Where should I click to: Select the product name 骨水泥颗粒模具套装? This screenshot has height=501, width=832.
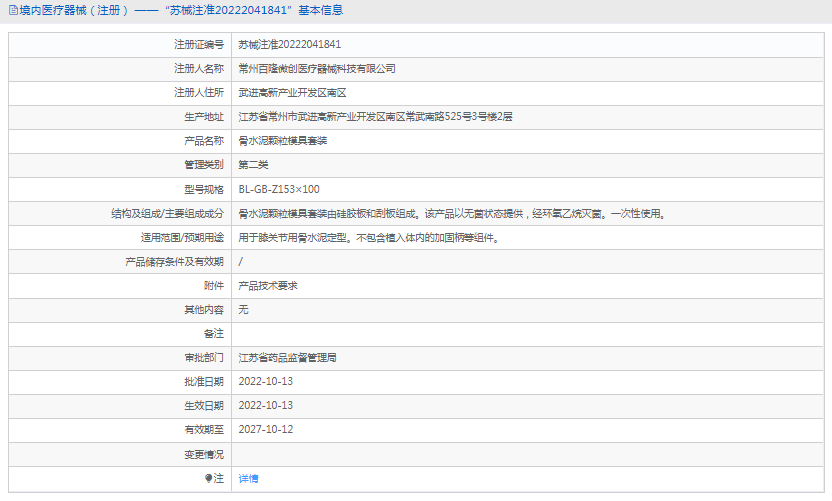(x=282, y=141)
